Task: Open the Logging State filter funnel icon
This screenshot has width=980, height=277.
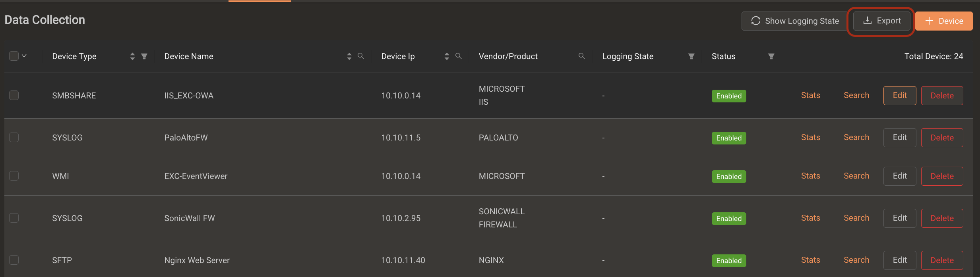Action: click(x=691, y=56)
